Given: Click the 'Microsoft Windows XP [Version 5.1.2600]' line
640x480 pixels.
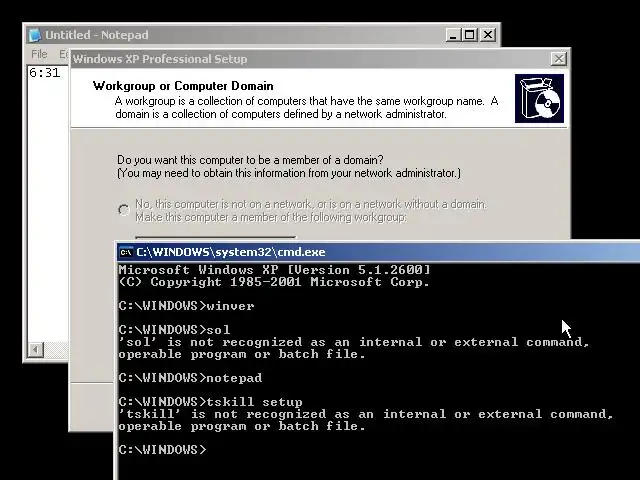Looking at the screenshot, I should click(274, 270).
